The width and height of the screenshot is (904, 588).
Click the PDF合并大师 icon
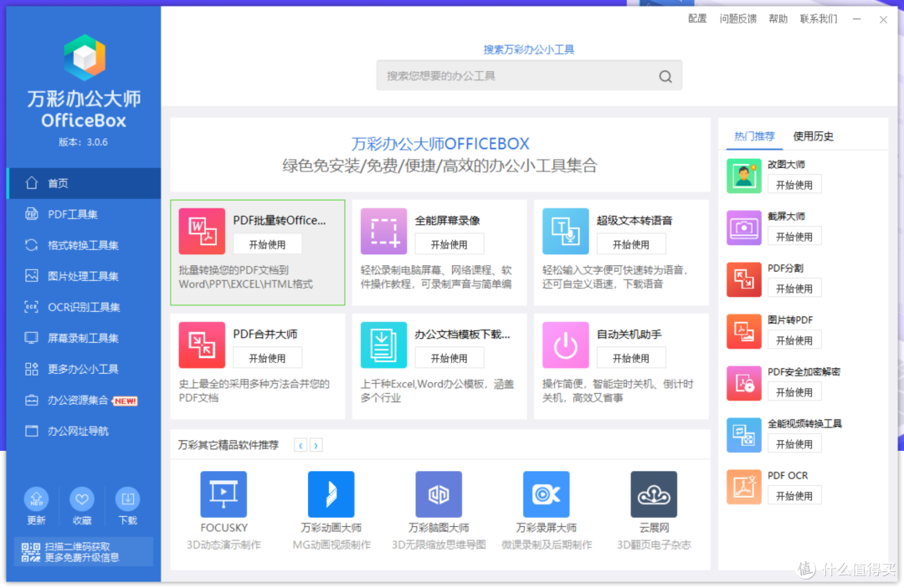(202, 345)
